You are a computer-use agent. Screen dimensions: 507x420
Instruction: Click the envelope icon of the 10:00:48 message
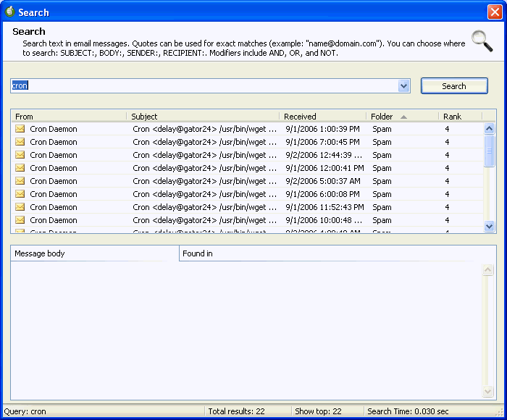coord(20,220)
